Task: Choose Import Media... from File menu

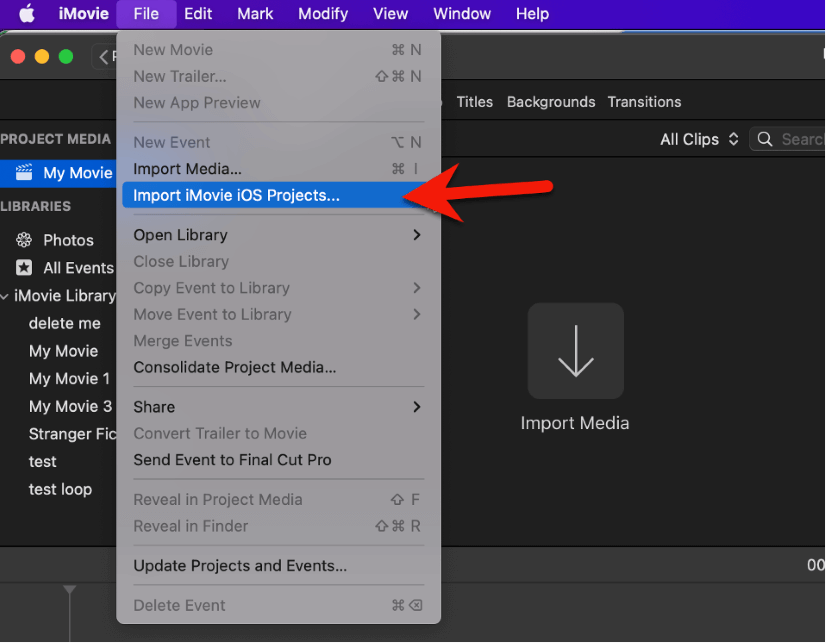Action: [x=278, y=169]
